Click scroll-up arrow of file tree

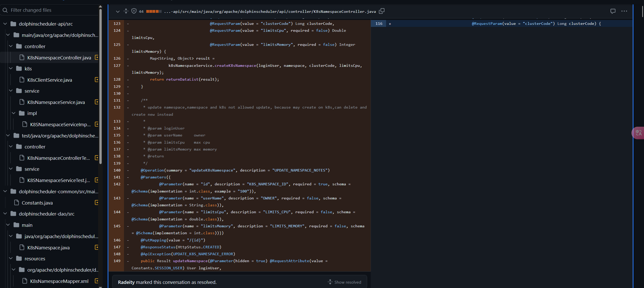pyautogui.click(x=100, y=6)
